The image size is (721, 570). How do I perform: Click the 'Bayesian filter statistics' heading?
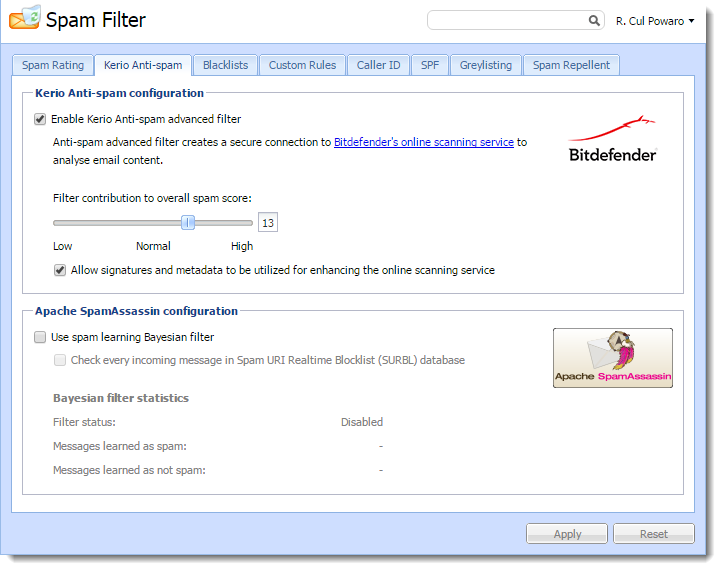click(121, 398)
